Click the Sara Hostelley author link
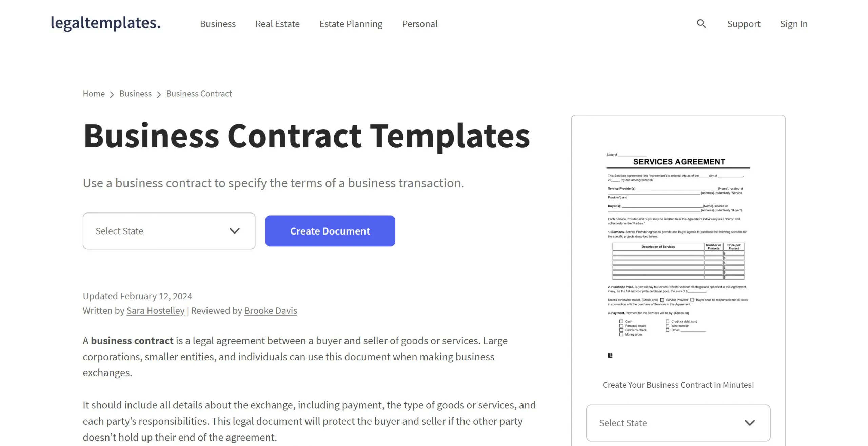The image size is (868, 446). pyautogui.click(x=155, y=310)
